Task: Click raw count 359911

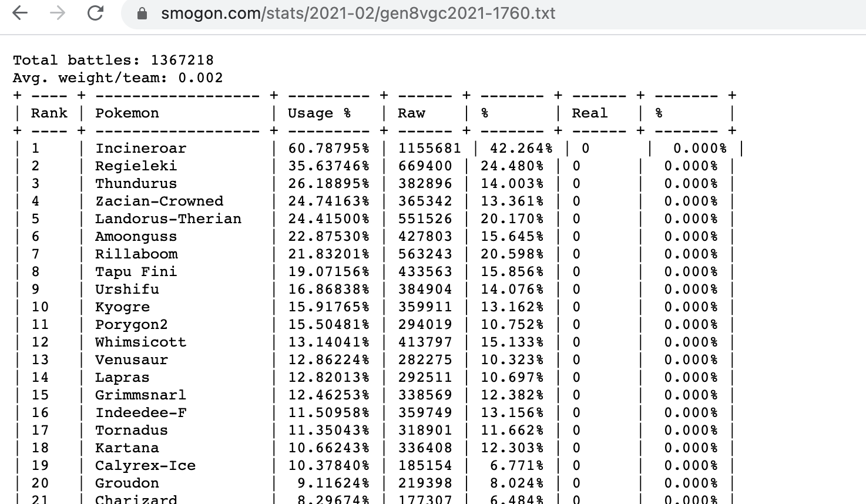Action: (425, 307)
